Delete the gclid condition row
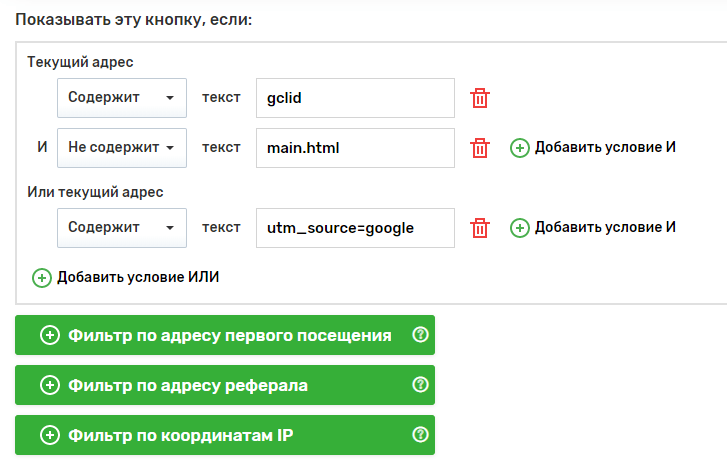Screen dimensions: 727x467 [x=480, y=98]
